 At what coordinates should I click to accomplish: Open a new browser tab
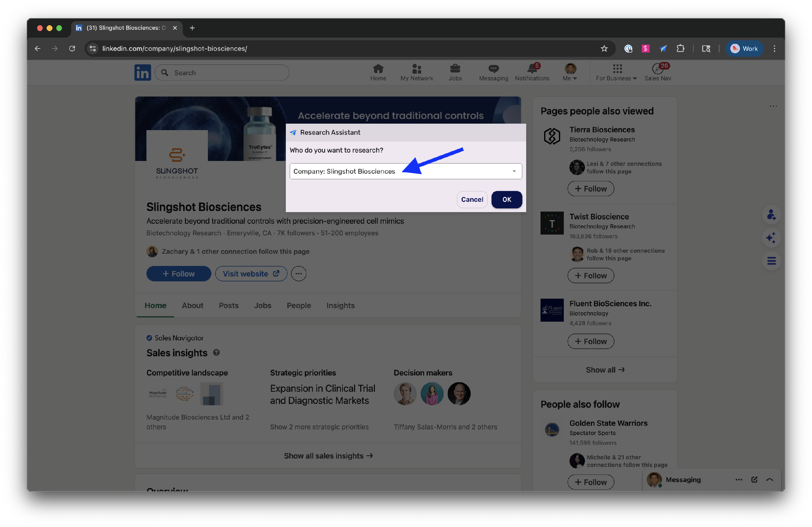tap(192, 28)
